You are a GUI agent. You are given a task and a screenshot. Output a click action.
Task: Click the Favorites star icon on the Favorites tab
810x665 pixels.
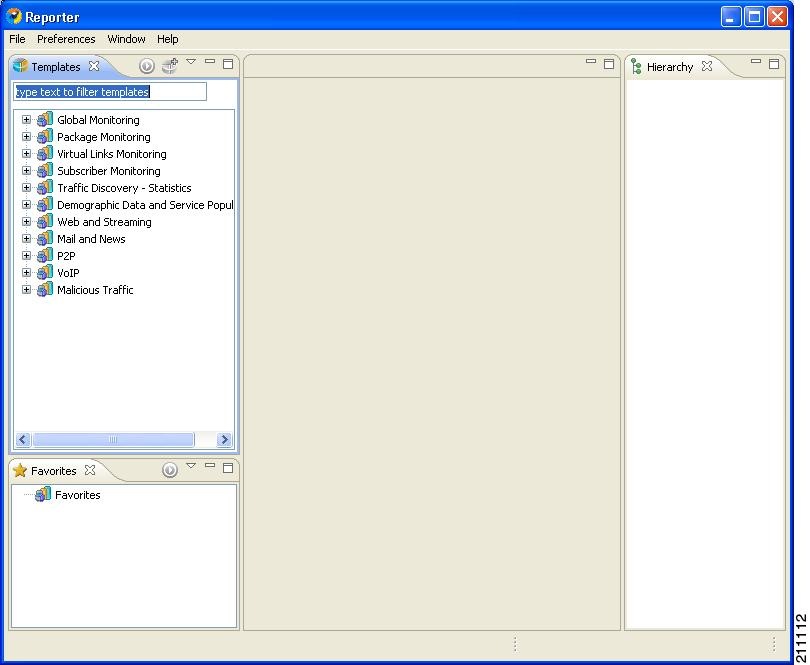(20, 470)
